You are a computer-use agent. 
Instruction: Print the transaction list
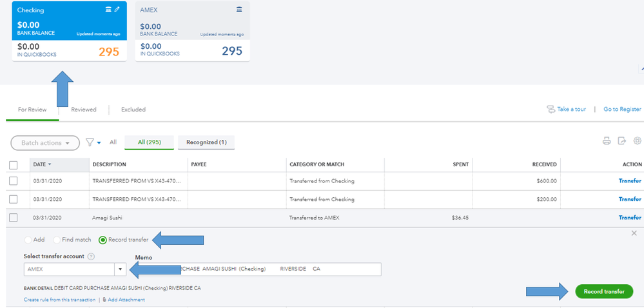[x=607, y=141]
